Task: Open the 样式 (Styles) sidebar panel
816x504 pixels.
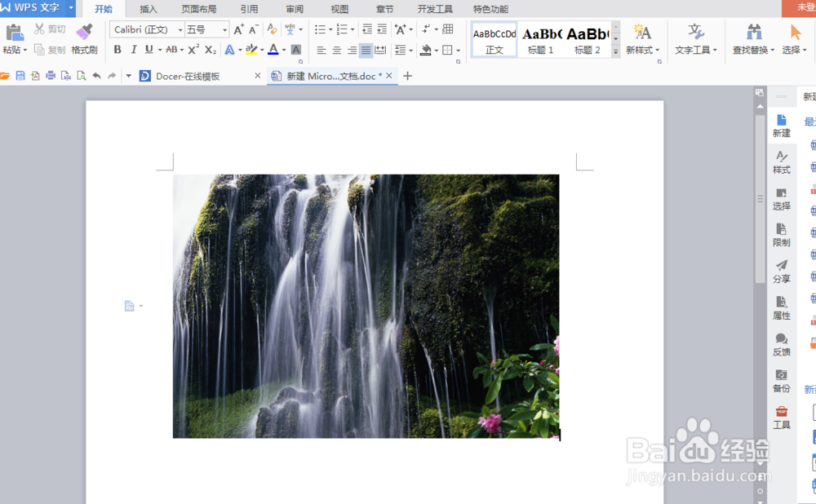Action: click(781, 162)
